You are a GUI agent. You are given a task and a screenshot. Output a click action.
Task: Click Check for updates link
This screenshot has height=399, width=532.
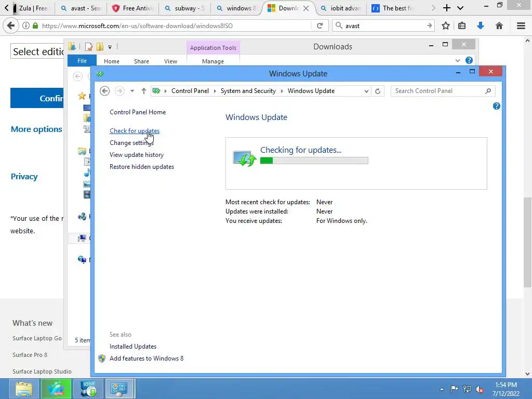click(135, 131)
